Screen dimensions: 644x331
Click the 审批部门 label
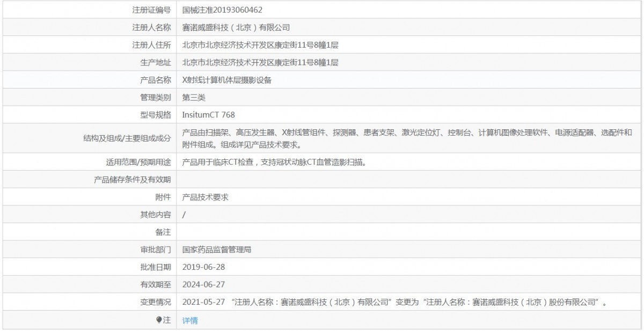click(155, 250)
